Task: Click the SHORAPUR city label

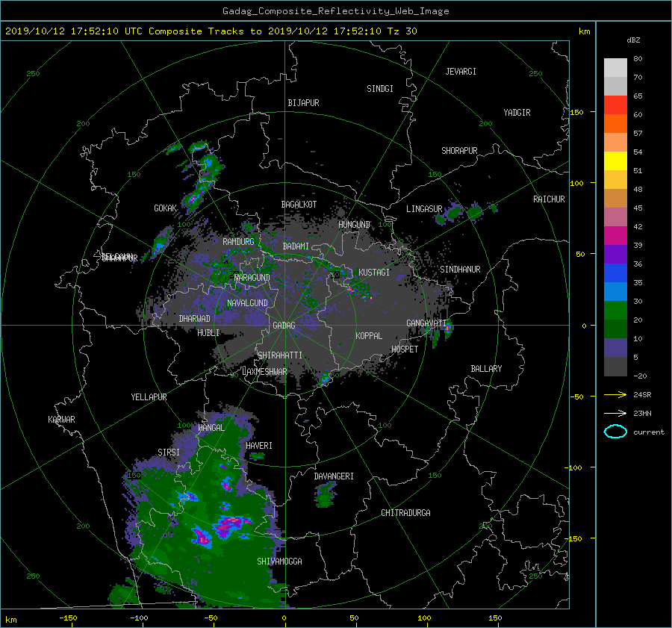Action: 459,151
